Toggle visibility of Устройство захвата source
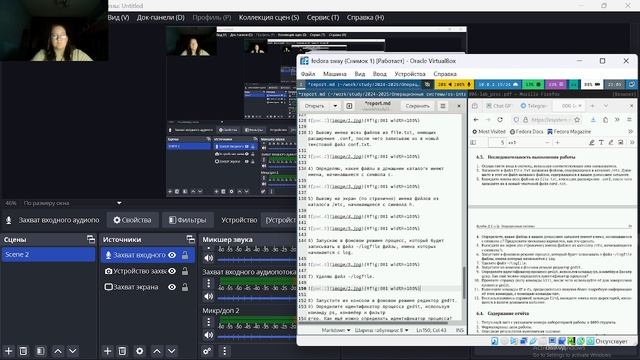 (172, 271)
